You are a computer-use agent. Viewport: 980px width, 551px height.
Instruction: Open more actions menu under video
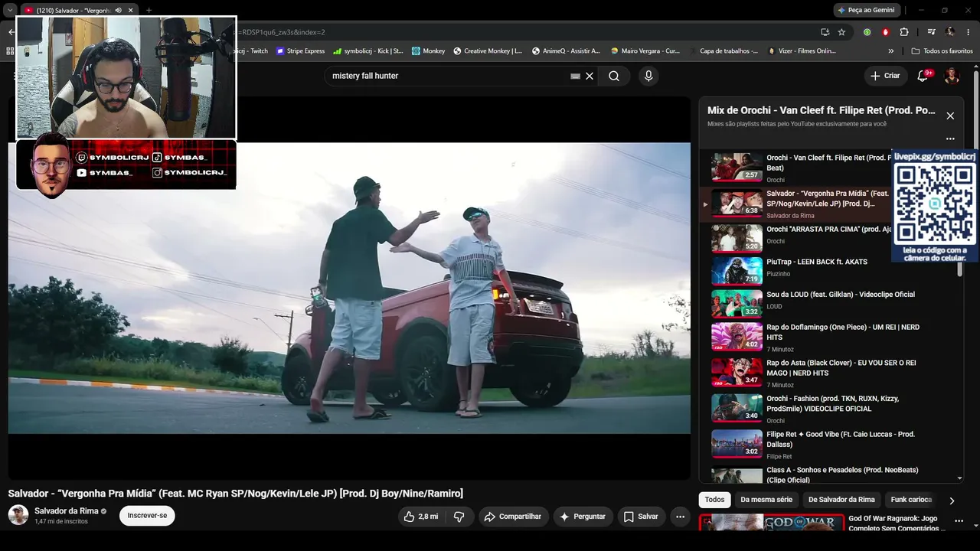click(x=680, y=517)
